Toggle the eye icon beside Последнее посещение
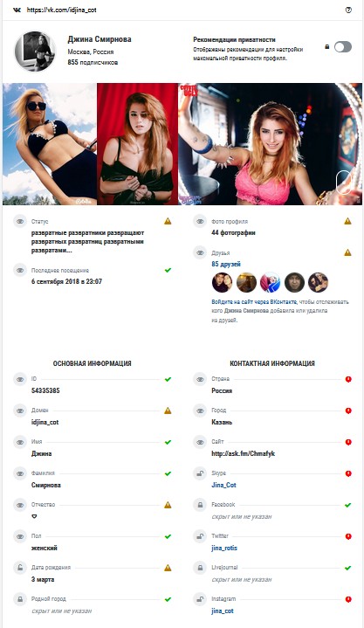This screenshot has height=628, width=364. 20,270
